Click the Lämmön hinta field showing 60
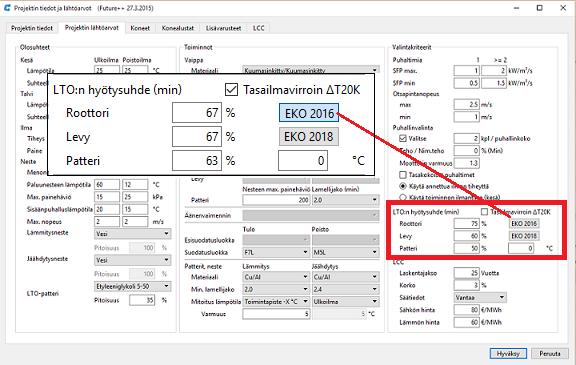This screenshot has width=576, height=365. coord(467,322)
